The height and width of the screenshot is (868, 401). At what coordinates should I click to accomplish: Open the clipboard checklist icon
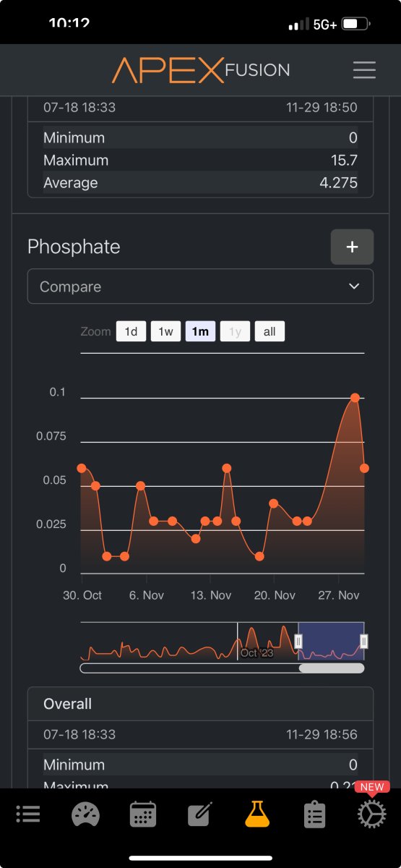(x=314, y=814)
